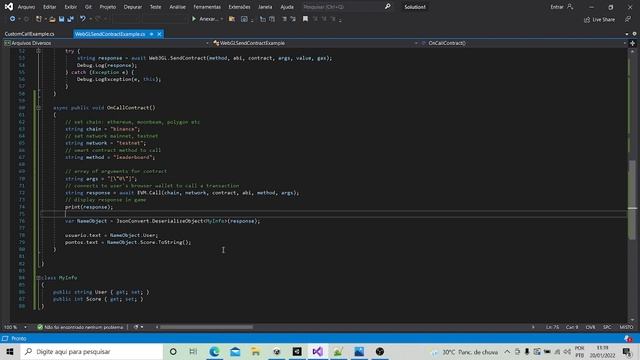
Task: Open the Teste menu
Action: pyautogui.click(x=156, y=7)
